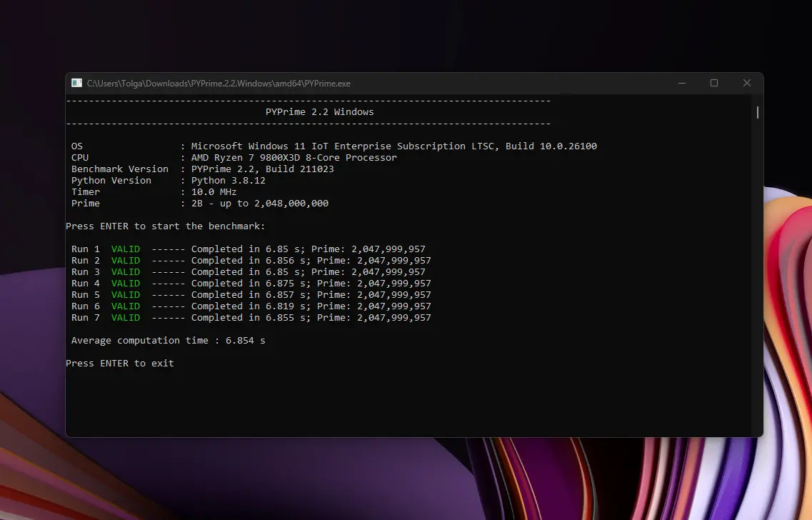Click the Run 2 result of 6.856 s

pos(251,261)
